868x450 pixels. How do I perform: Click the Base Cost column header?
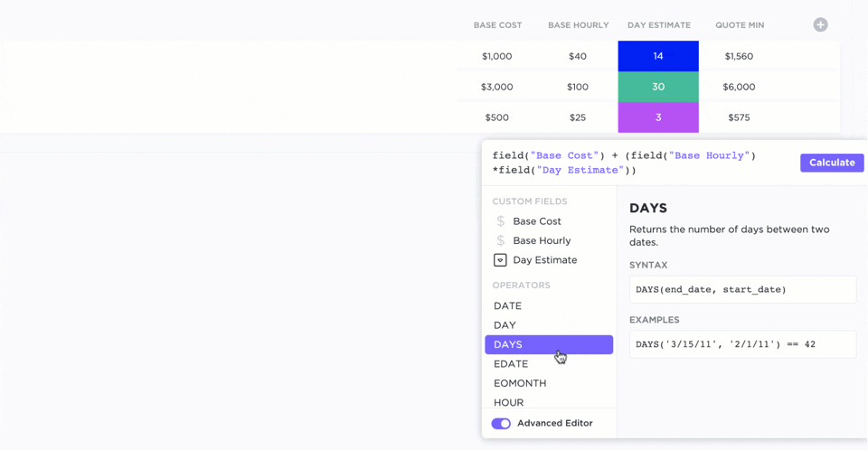497,25
